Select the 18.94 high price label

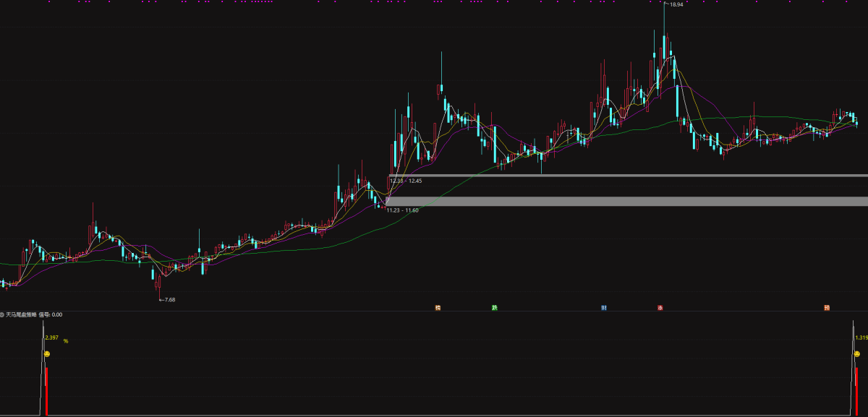coord(676,4)
